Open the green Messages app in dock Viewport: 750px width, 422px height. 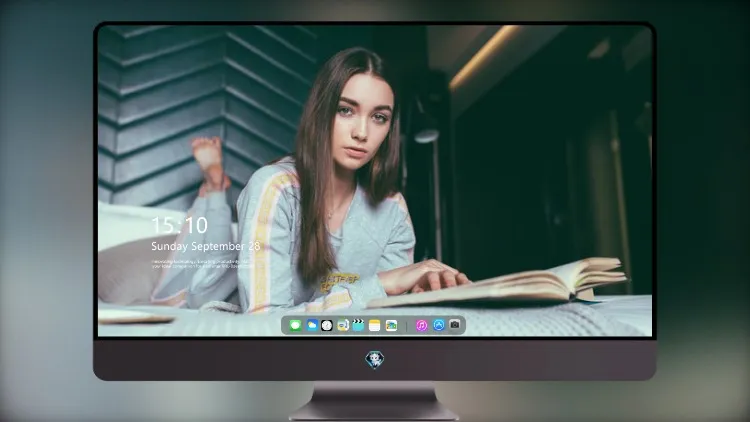296,326
